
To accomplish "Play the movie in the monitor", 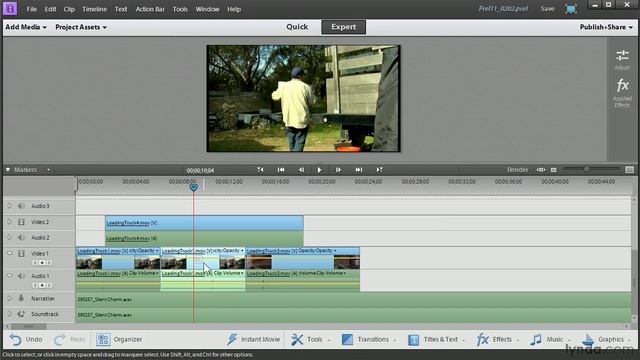I will point(319,169).
